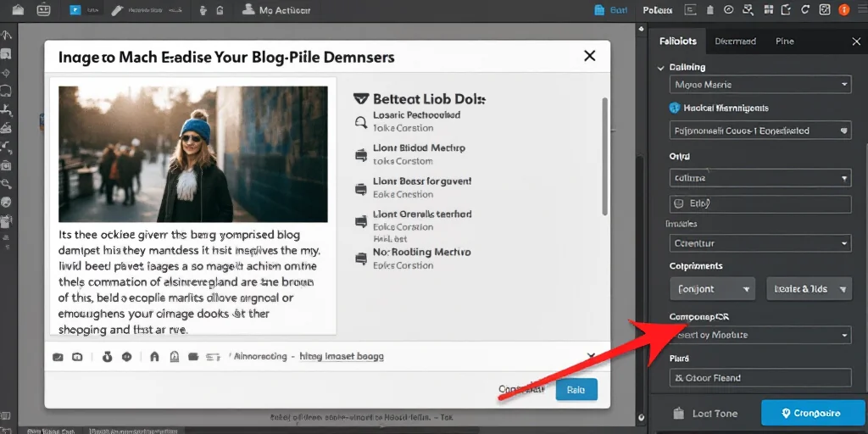
Task: Open the 'Mo Actiioar' user account menu
Action: pos(277,10)
